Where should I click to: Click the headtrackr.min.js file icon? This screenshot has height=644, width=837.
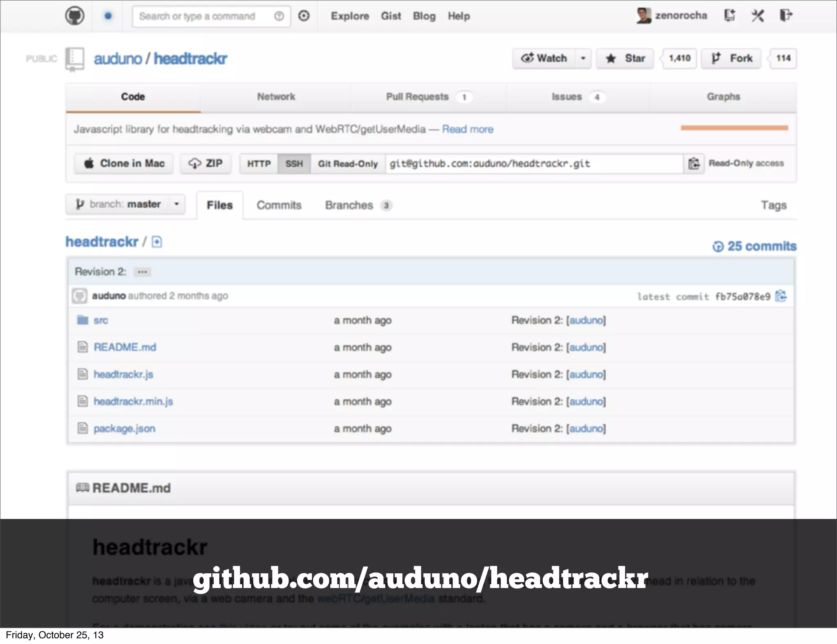pyautogui.click(x=83, y=401)
